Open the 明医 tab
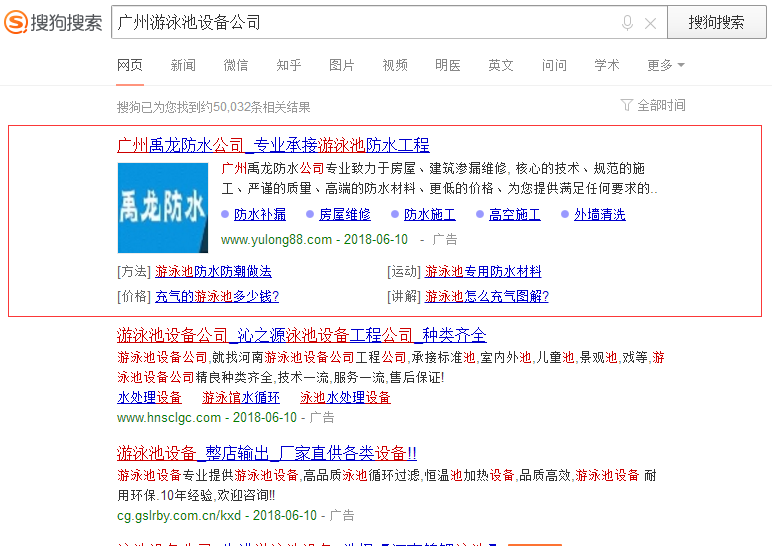Viewport: 772px width, 546px height. pyautogui.click(x=448, y=65)
